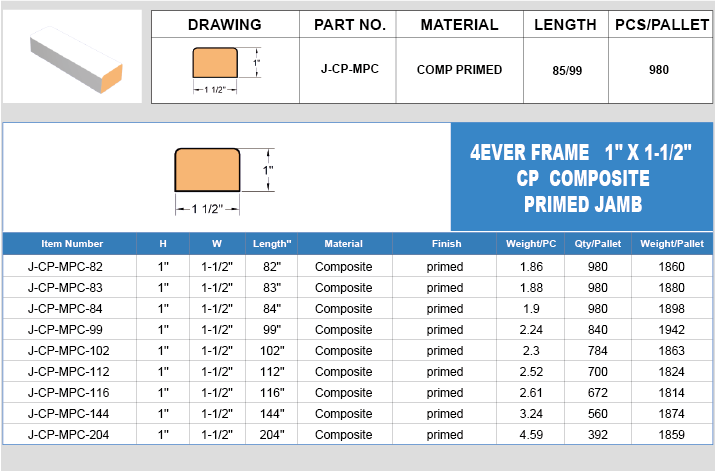715x471 pixels.
Task: Click quantity per pallet 700
Action: click(597, 372)
